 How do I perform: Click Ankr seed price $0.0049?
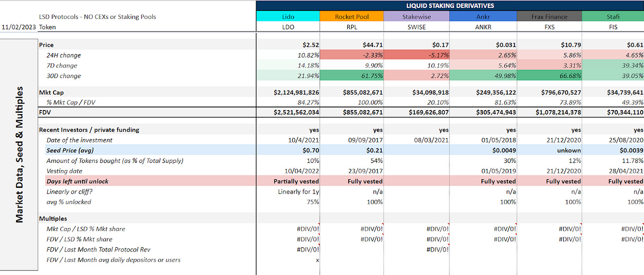click(x=483, y=150)
